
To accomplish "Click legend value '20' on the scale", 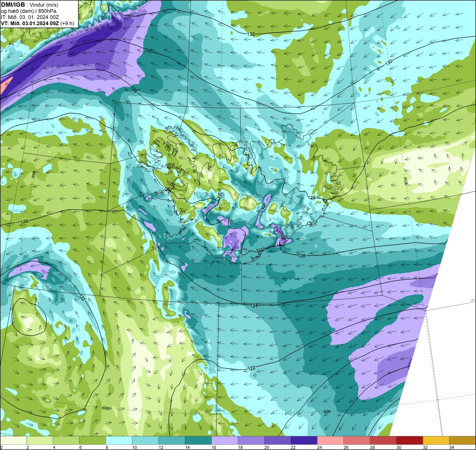I will 267,447.
